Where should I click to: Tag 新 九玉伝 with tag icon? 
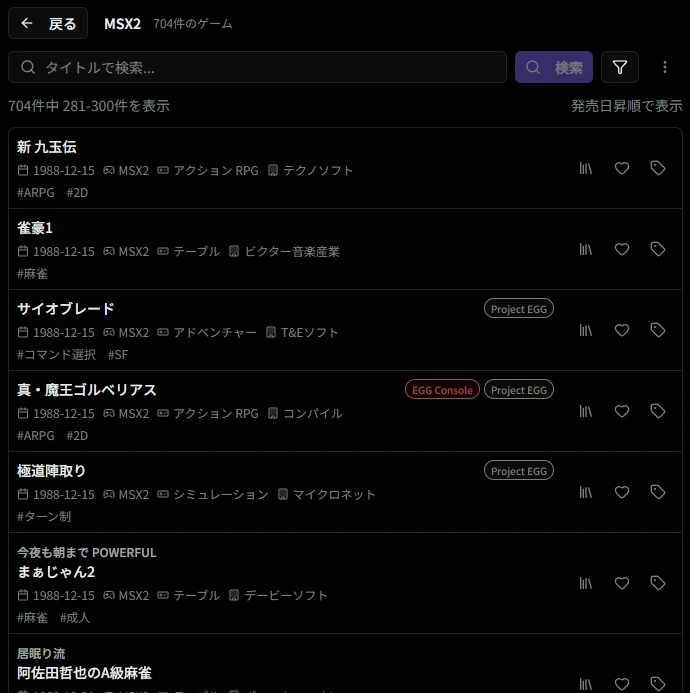[658, 168]
